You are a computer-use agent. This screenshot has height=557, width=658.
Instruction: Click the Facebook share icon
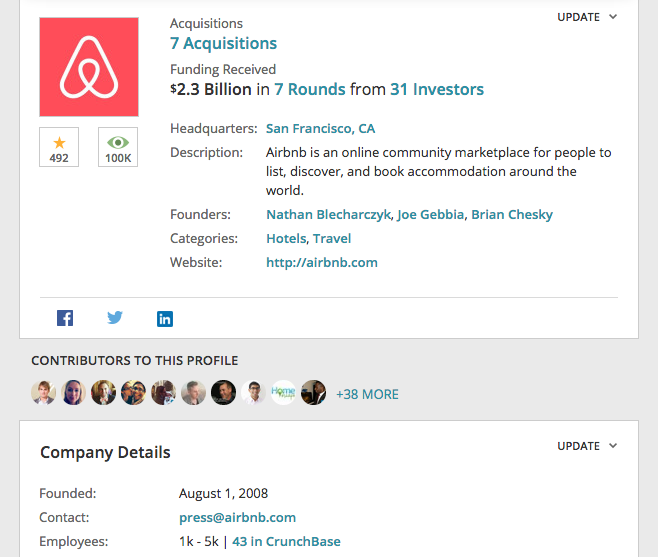pyautogui.click(x=65, y=319)
